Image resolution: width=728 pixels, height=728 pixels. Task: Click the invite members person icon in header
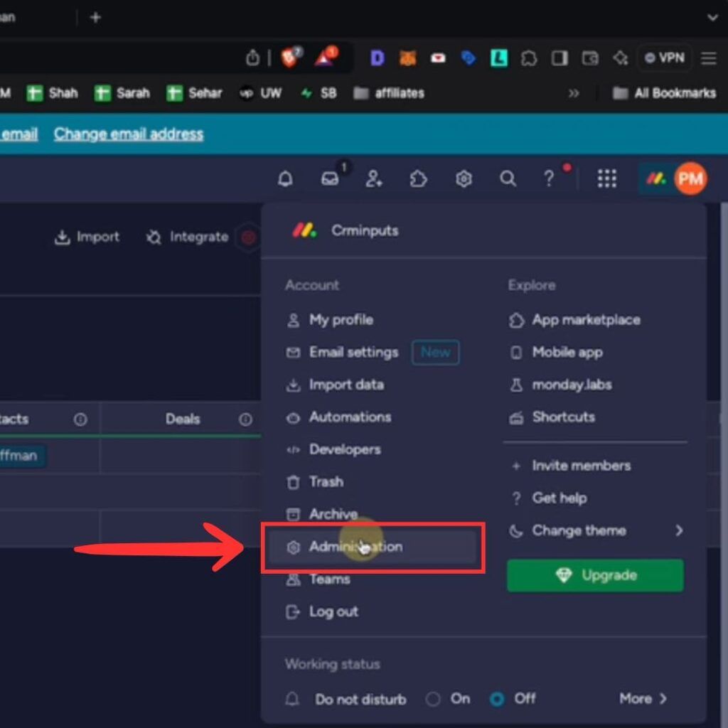[x=374, y=178]
